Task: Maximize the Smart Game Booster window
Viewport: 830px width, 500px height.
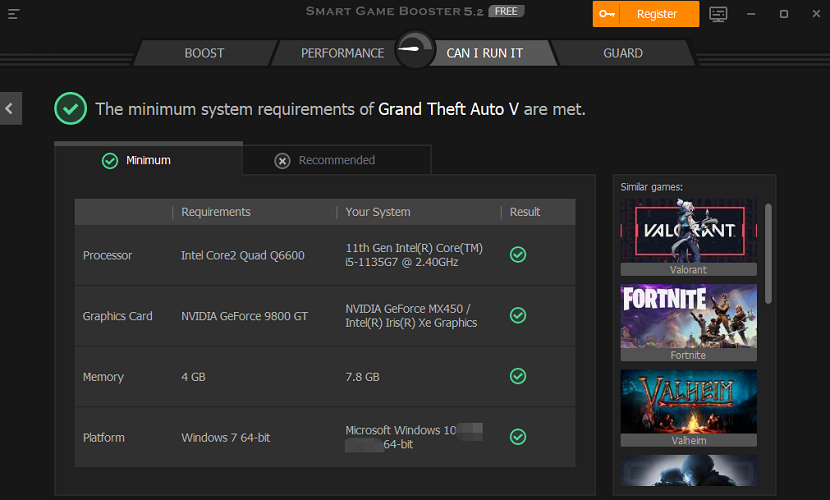Action: click(x=784, y=14)
